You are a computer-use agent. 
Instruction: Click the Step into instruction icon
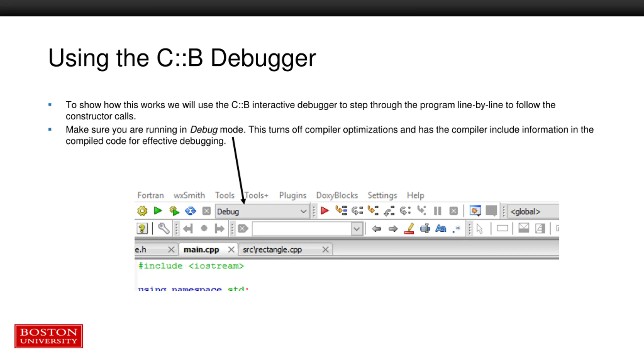(422, 211)
